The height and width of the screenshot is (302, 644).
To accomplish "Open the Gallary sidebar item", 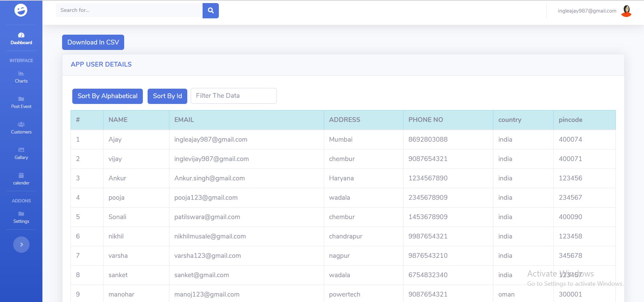I will coord(21,154).
